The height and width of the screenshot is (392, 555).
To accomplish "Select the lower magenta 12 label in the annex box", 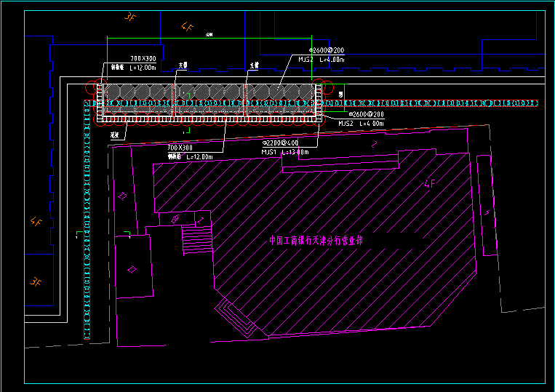I will point(132,270).
